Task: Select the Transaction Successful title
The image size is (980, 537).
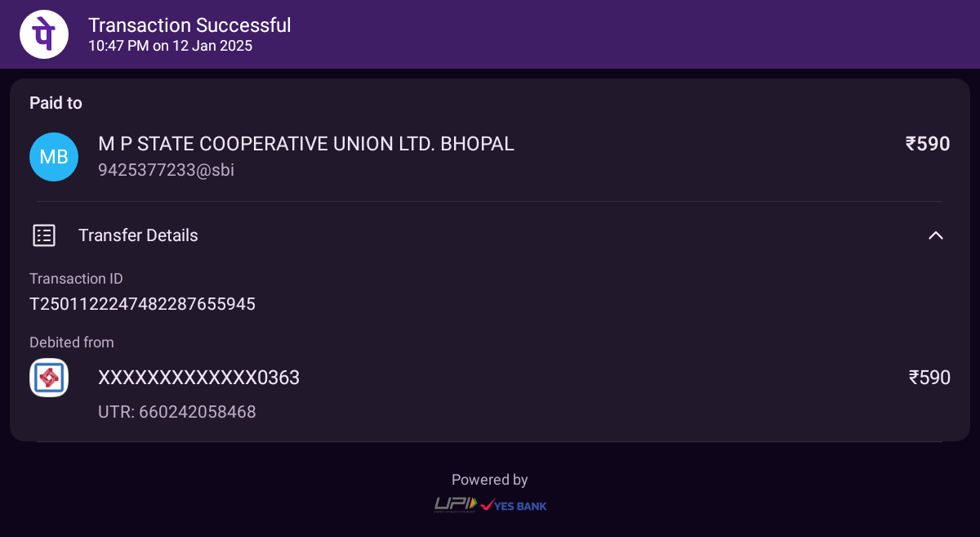Action: click(189, 25)
